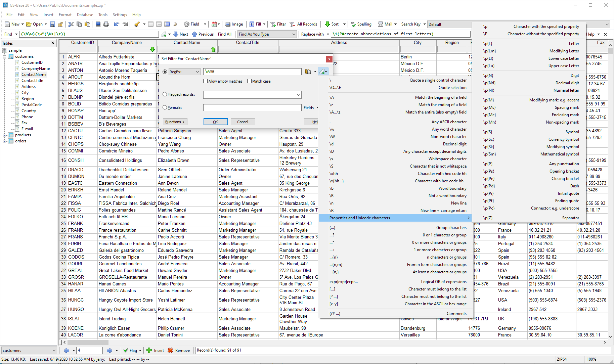Select ContactTitle field in the tree
Screen dimensions: 614x364
32,81
